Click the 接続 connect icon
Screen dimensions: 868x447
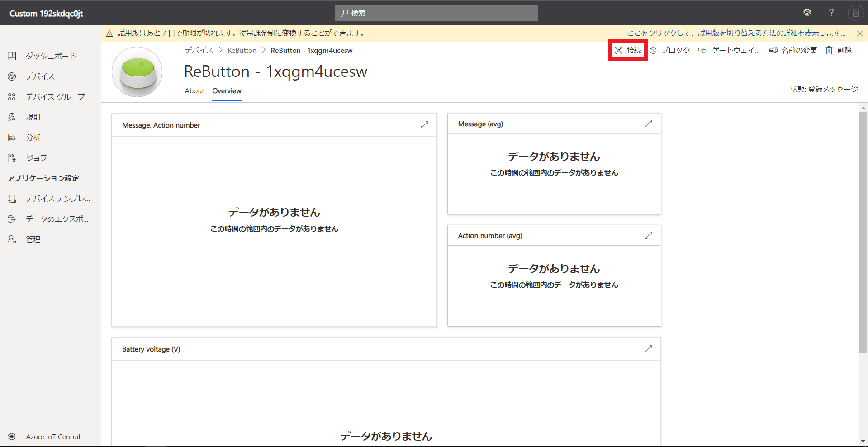click(x=618, y=50)
